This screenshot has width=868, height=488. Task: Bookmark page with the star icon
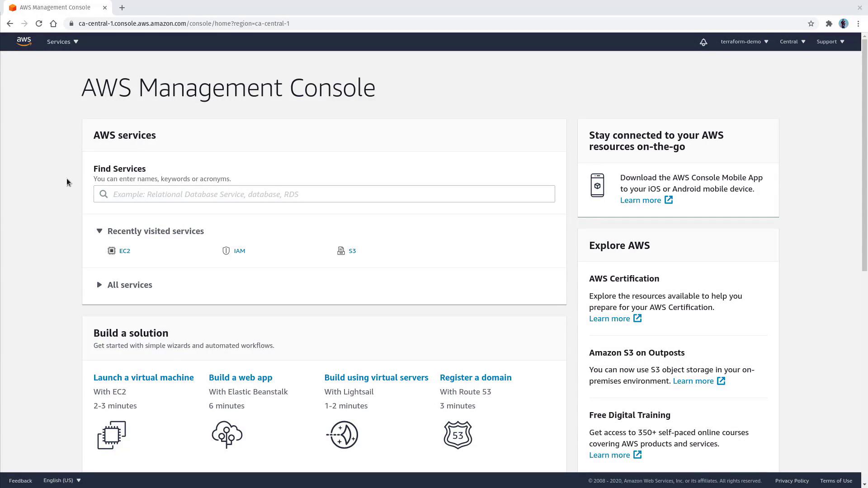tap(811, 23)
